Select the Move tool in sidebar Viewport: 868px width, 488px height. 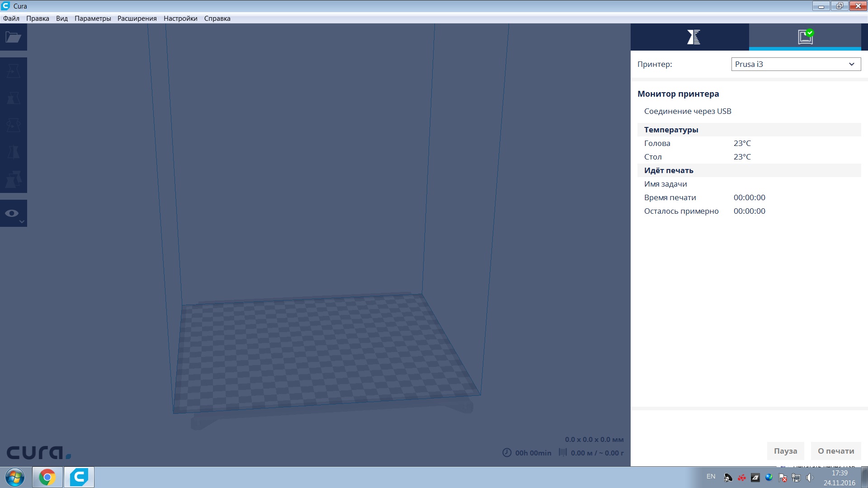(x=13, y=71)
